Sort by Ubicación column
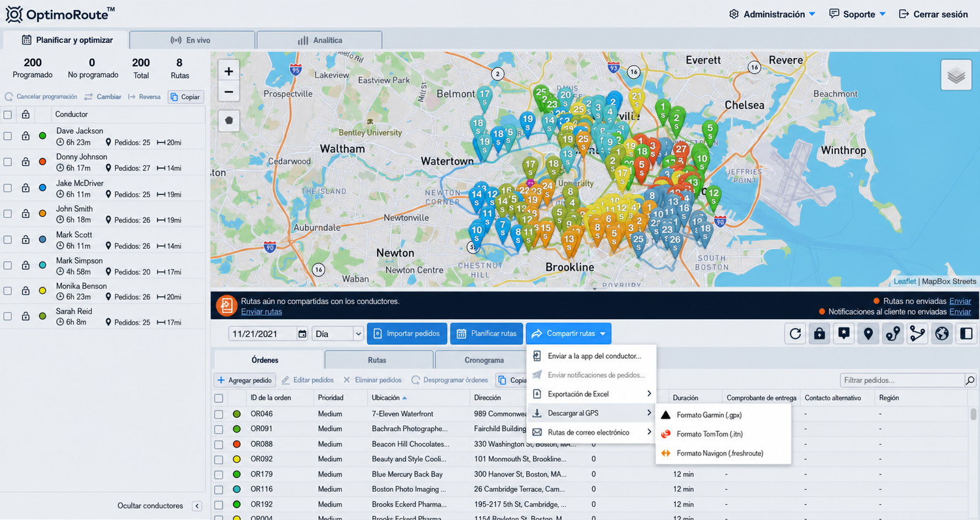 (389, 398)
